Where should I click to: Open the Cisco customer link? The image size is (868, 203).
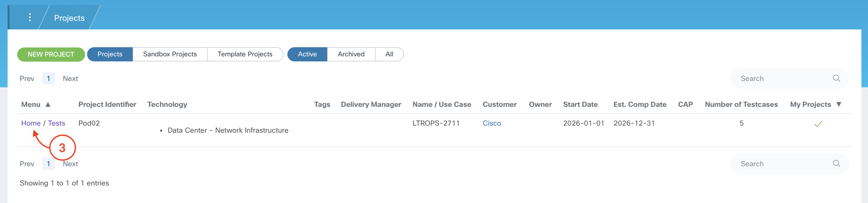[492, 123]
